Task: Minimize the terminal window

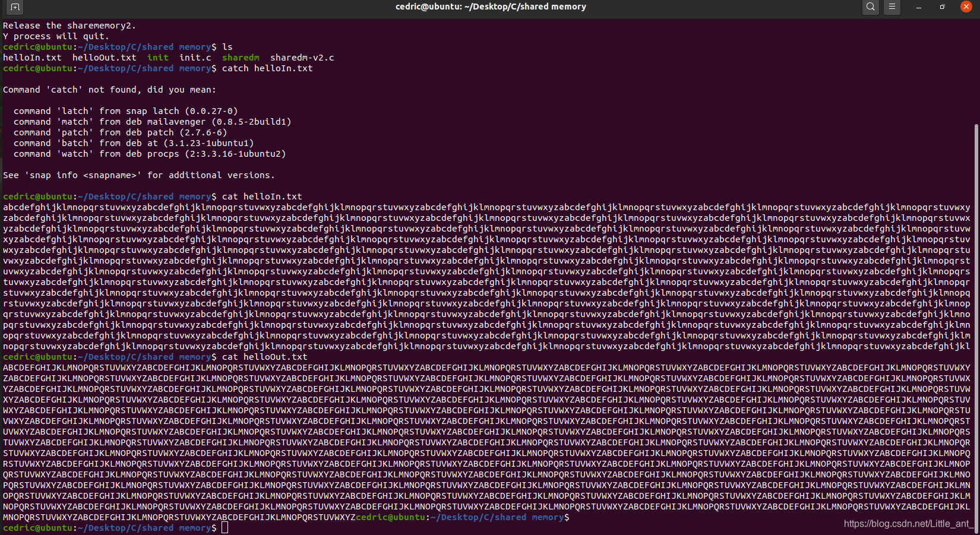Action: (918, 7)
